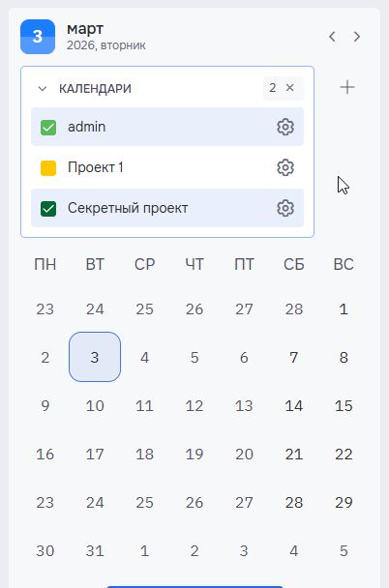
Task: Enable the yellow Проект 1 checkbox
Action: [x=48, y=168]
